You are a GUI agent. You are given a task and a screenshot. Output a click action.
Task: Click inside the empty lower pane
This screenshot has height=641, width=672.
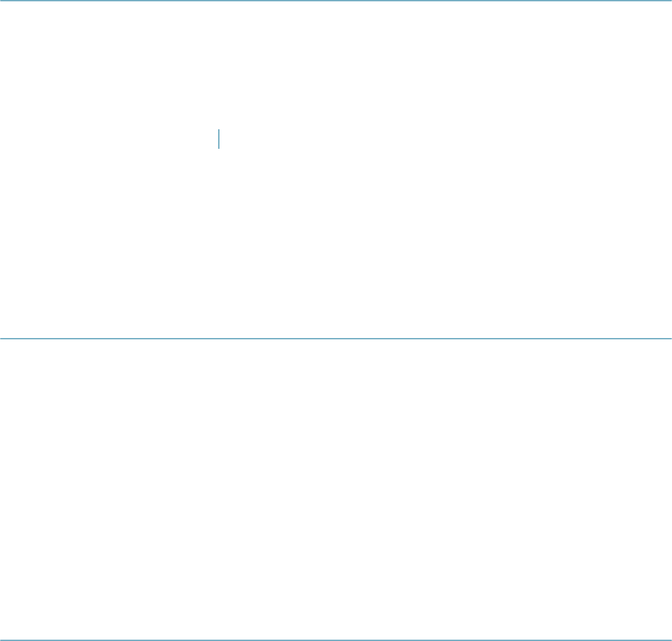click(336, 490)
